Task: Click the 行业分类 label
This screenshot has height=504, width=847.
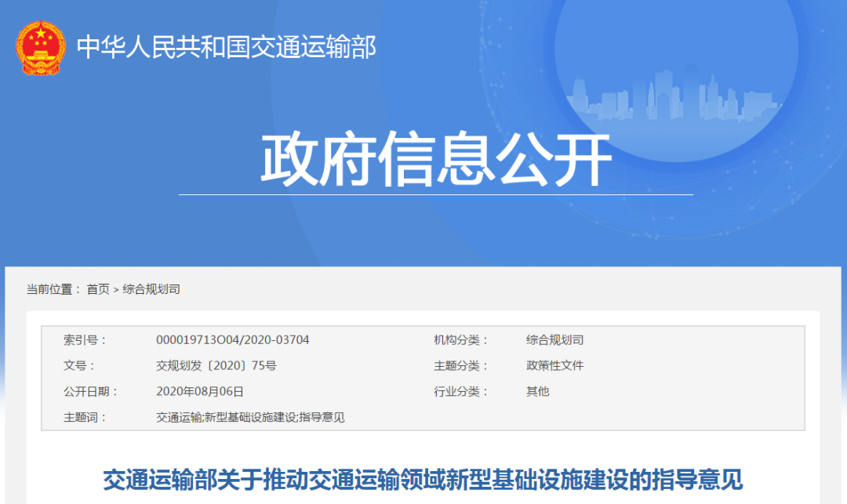Action: 461,391
